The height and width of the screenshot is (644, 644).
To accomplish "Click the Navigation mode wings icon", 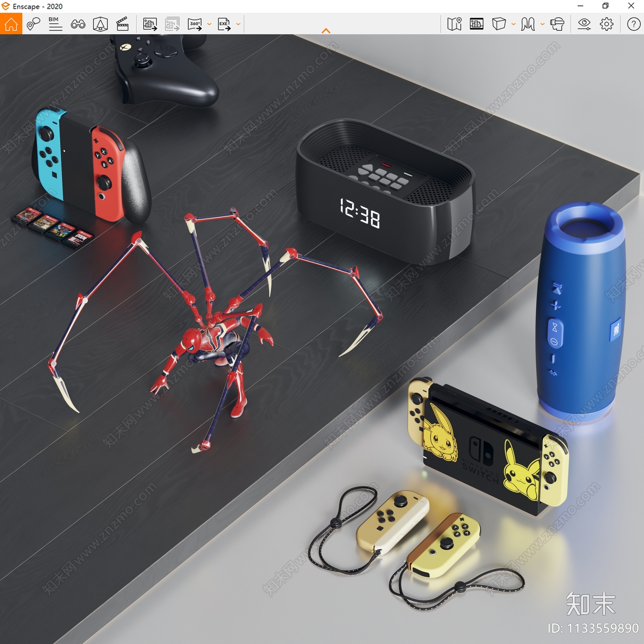I will point(528,24).
